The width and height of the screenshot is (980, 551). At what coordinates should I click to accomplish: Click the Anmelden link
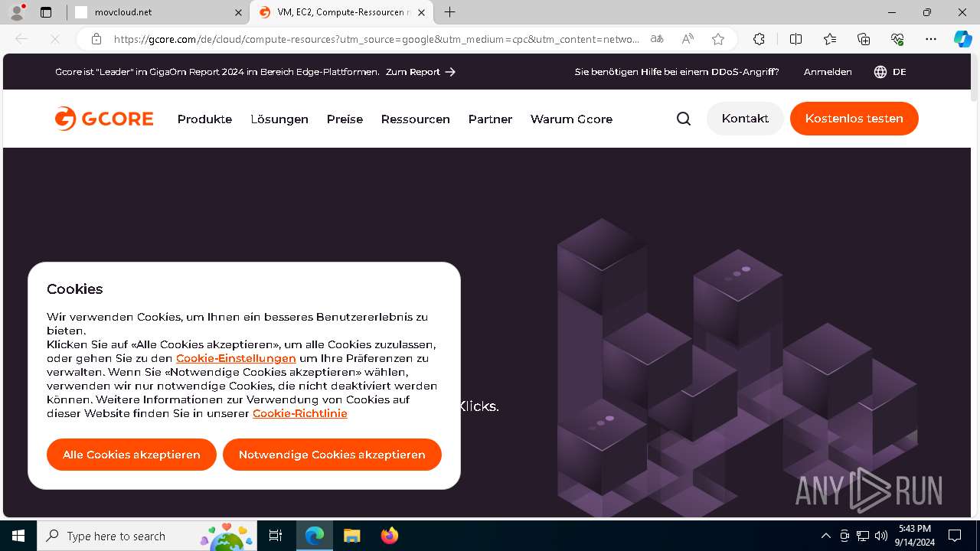[828, 72]
